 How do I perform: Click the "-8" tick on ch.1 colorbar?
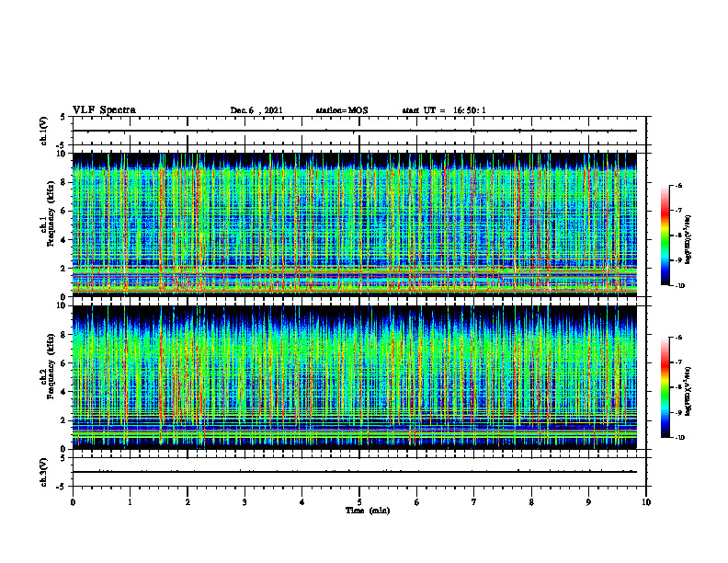(x=678, y=236)
